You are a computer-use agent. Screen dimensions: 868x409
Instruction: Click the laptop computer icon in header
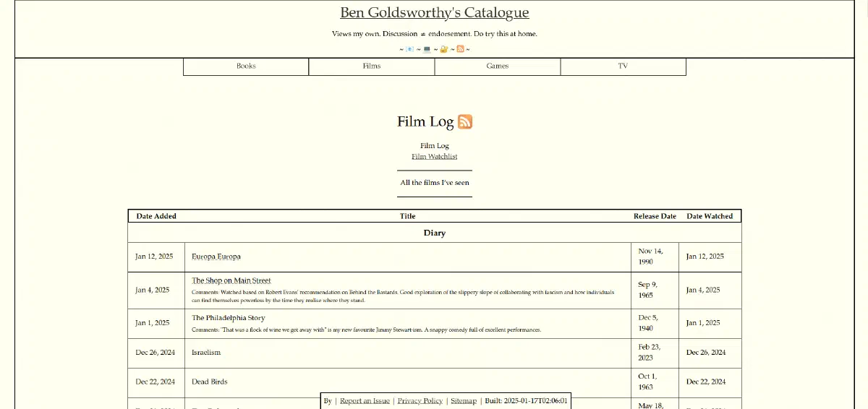click(427, 49)
